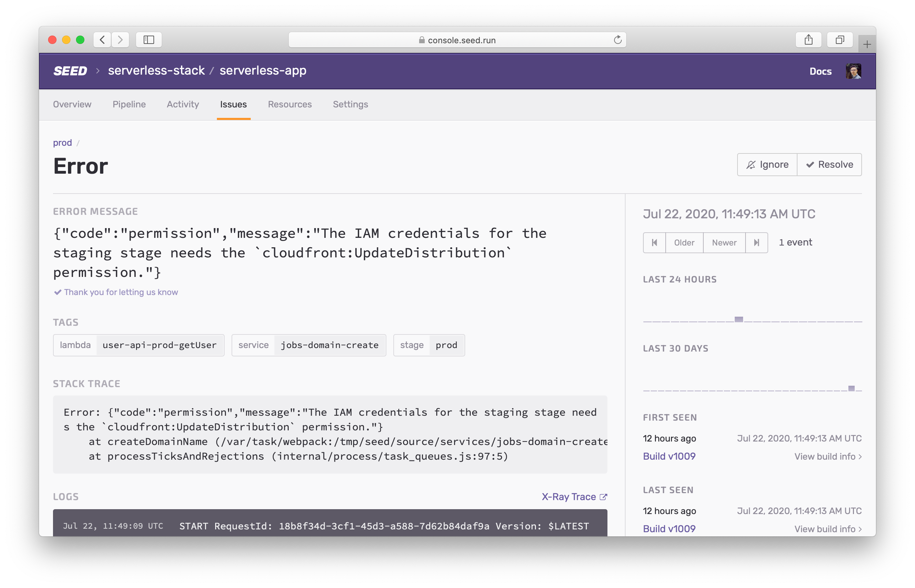Click the SEED logo

tap(70, 71)
